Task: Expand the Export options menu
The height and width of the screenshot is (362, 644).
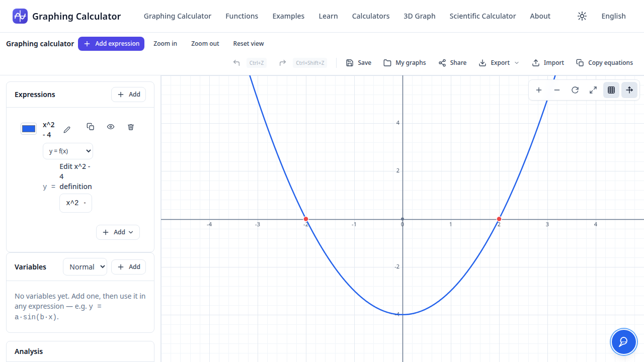Action: pos(499,63)
